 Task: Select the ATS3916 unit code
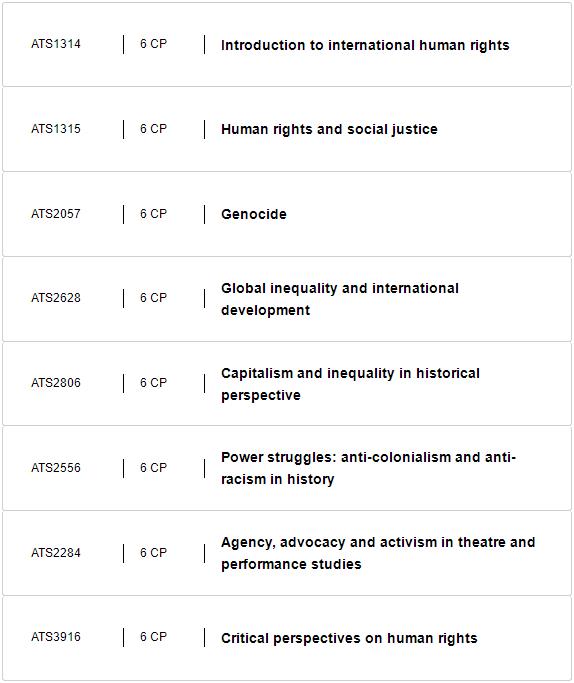pyautogui.click(x=56, y=637)
